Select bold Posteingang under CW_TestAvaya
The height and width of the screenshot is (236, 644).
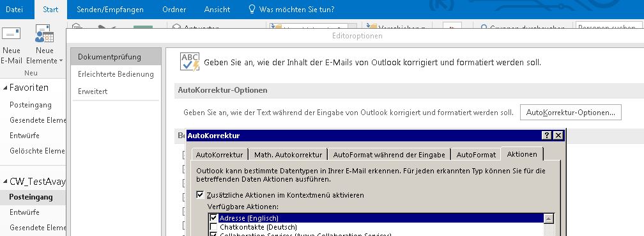[31, 197]
